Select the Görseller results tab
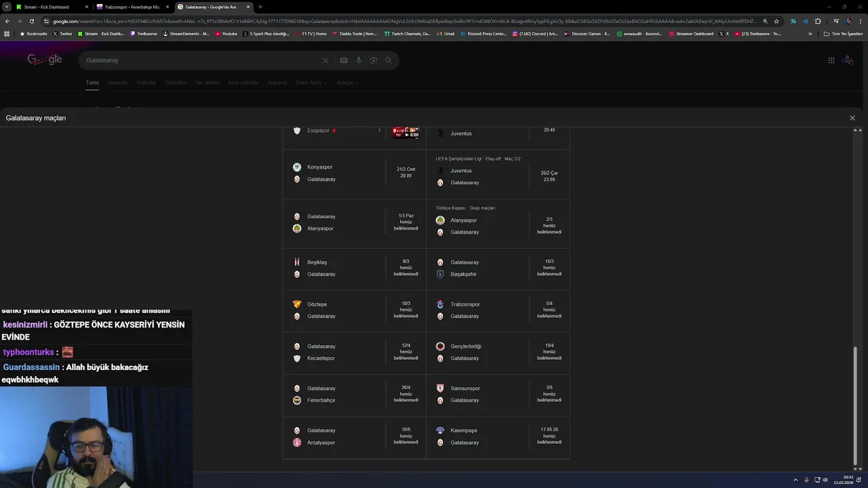 pos(176,83)
